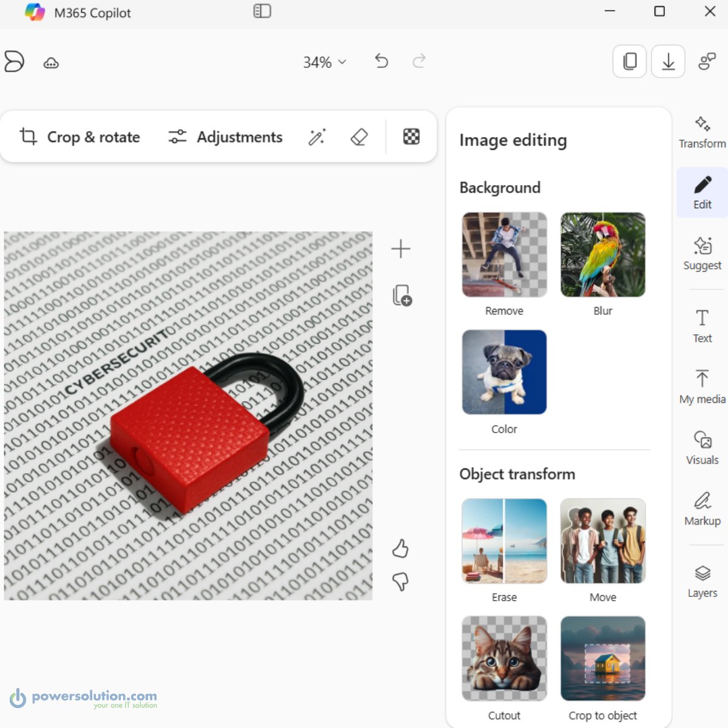The height and width of the screenshot is (728, 728).
Task: Toggle the sidebar panel icon in title bar
Action: pos(262,11)
